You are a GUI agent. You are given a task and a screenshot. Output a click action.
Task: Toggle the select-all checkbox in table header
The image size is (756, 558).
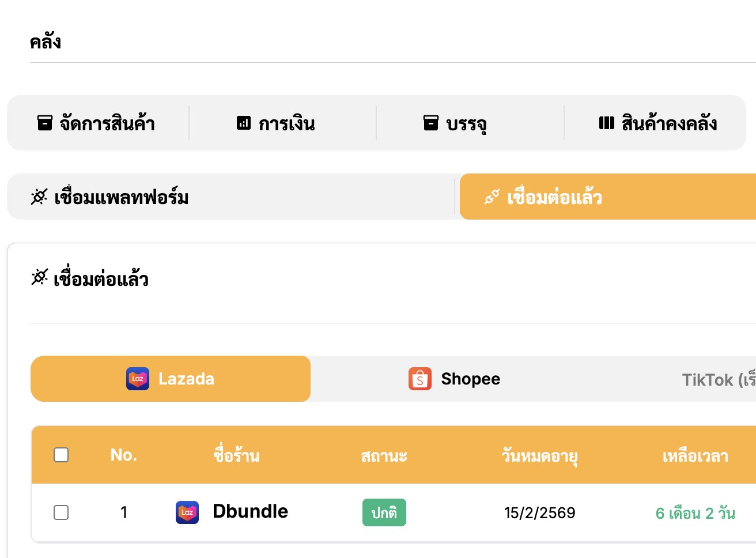point(61,455)
